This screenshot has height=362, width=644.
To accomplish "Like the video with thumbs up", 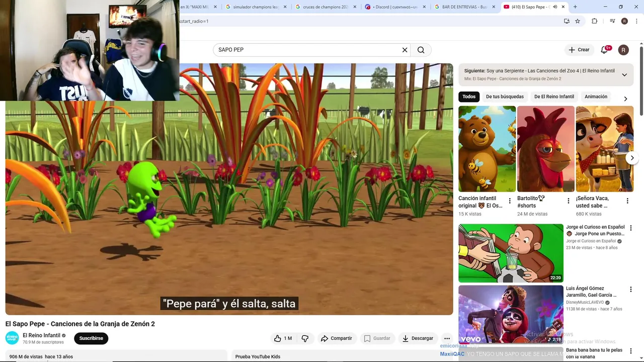I will click(283, 338).
